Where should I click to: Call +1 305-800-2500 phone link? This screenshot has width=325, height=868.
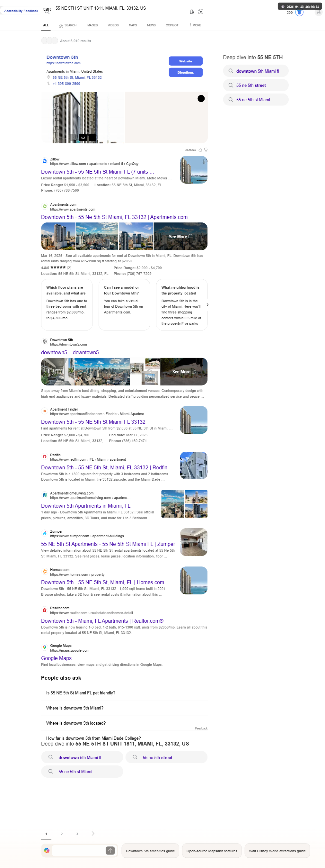[66, 84]
